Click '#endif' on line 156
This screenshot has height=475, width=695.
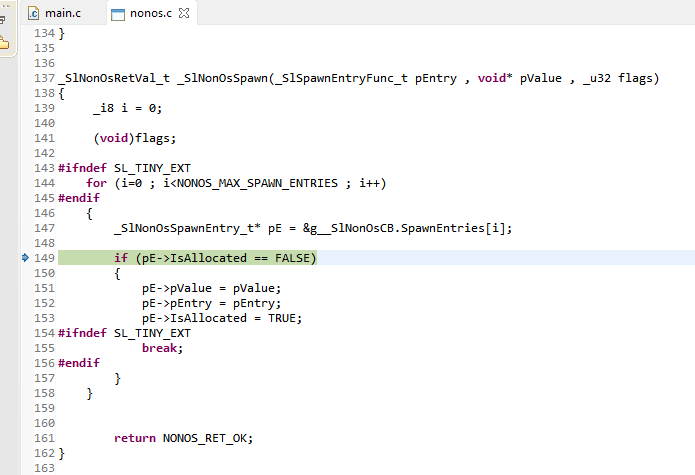click(79, 363)
